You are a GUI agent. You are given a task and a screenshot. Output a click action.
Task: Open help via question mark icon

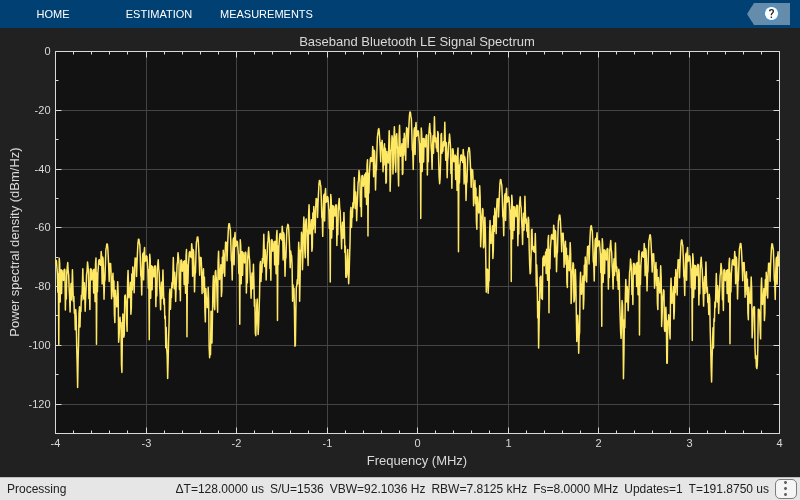tap(771, 14)
